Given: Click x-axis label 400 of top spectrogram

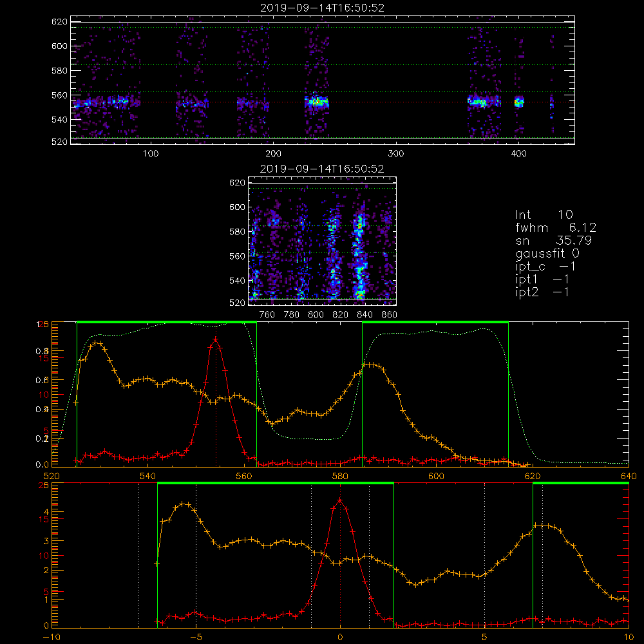Looking at the screenshot, I should [x=518, y=153].
